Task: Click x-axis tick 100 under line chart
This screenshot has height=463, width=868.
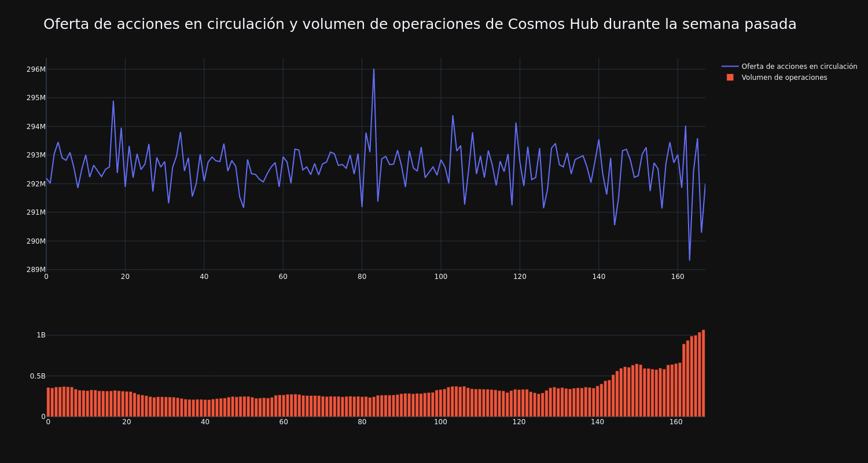Action: point(441,277)
